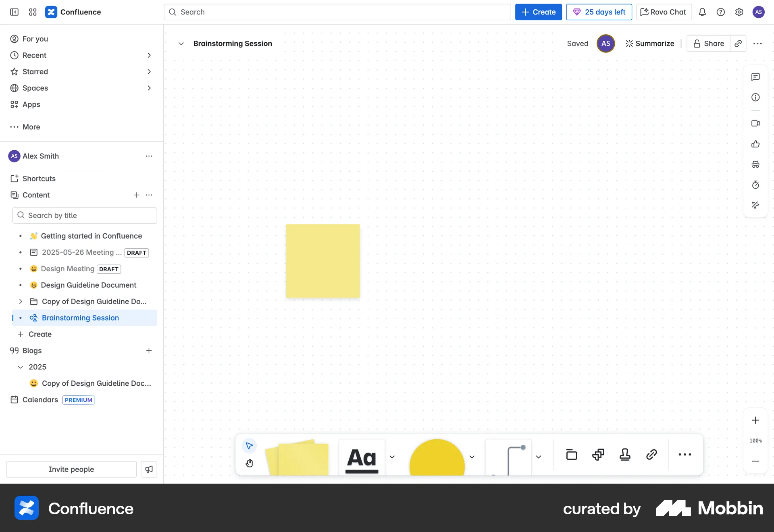This screenshot has height=532, width=774.
Task: Open the stamp tool
Action: coord(624,455)
